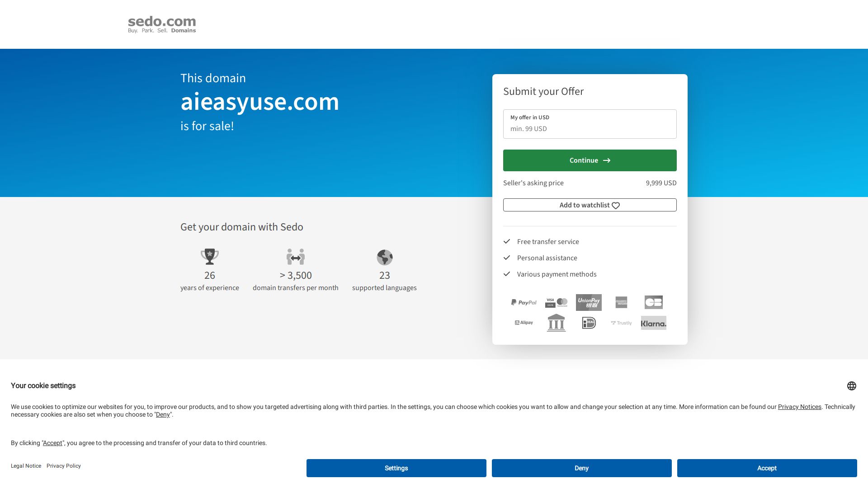Open the Privacy Notices link
Image resolution: width=868 pixels, height=488 pixels.
coord(799,407)
